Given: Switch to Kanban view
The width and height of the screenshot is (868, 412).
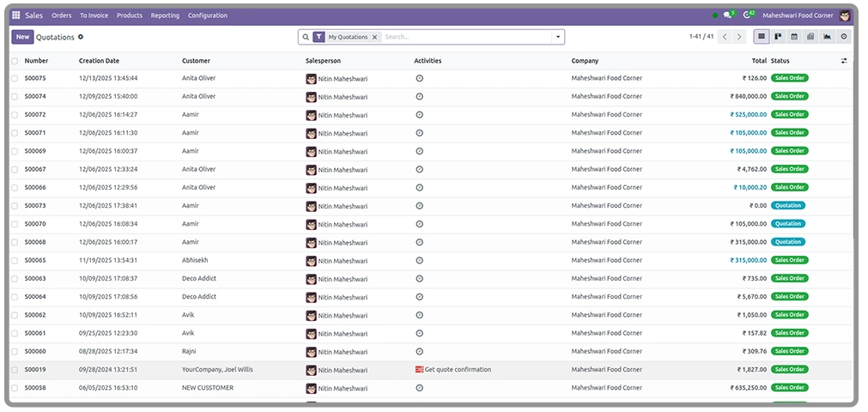Looking at the screenshot, I should (x=778, y=37).
